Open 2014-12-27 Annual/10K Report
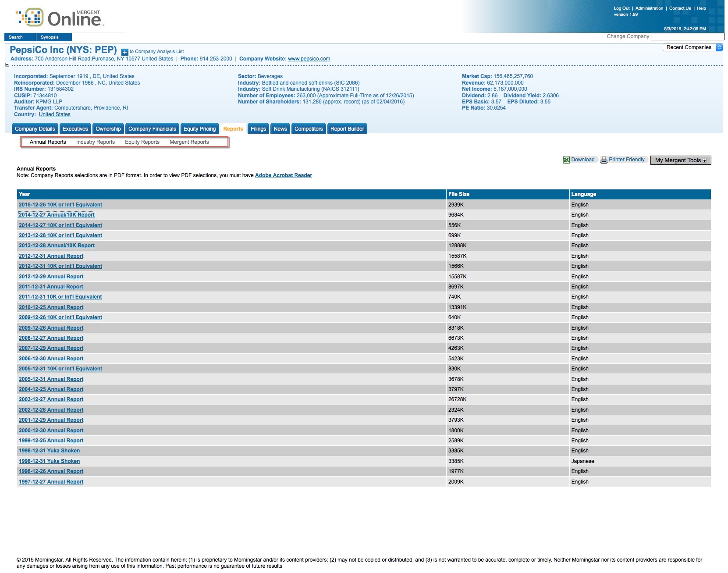728x573 pixels. tap(57, 215)
